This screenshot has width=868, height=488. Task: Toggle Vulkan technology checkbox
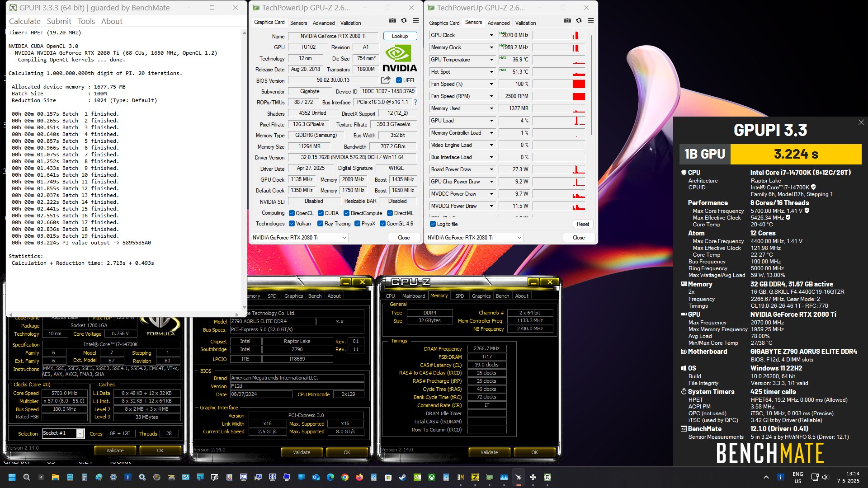292,224
